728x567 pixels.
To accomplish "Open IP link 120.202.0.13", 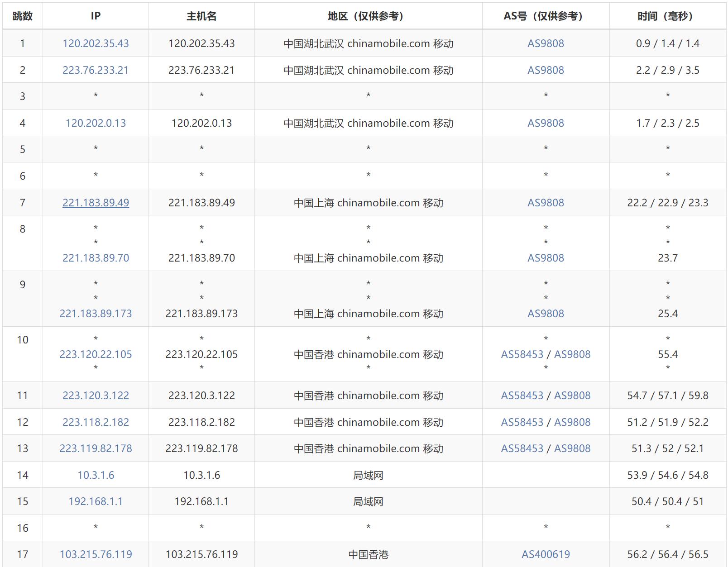I will pyautogui.click(x=96, y=123).
